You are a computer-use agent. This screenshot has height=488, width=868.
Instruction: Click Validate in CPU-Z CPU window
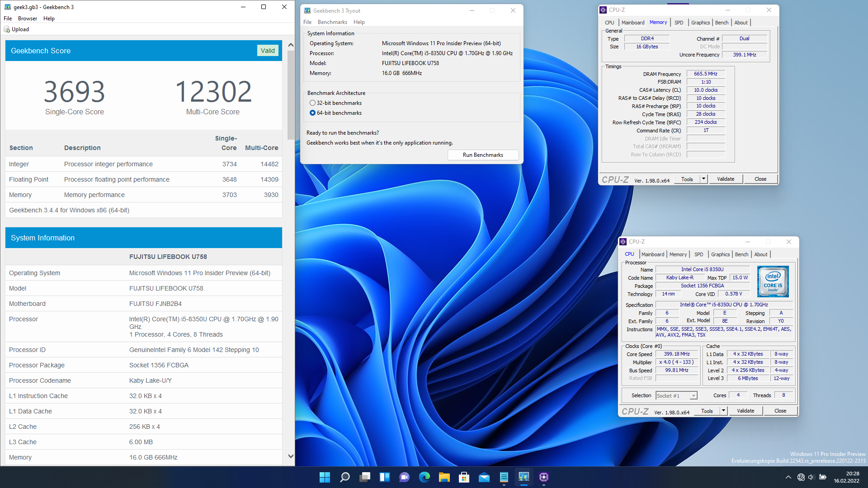pos(745,411)
